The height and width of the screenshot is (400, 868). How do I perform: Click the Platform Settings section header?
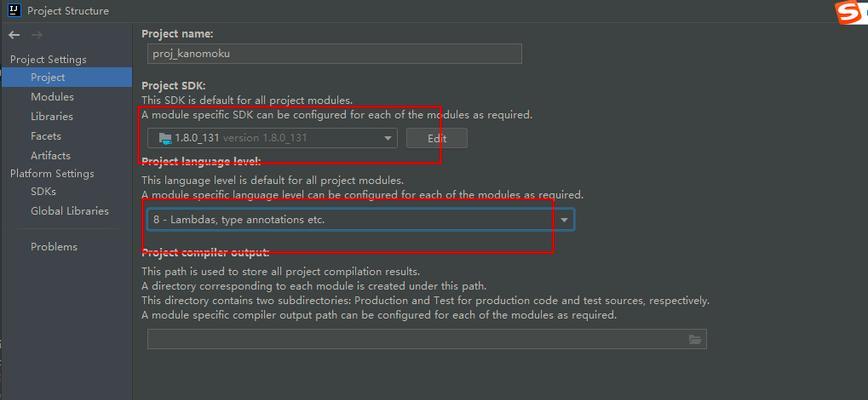52,174
